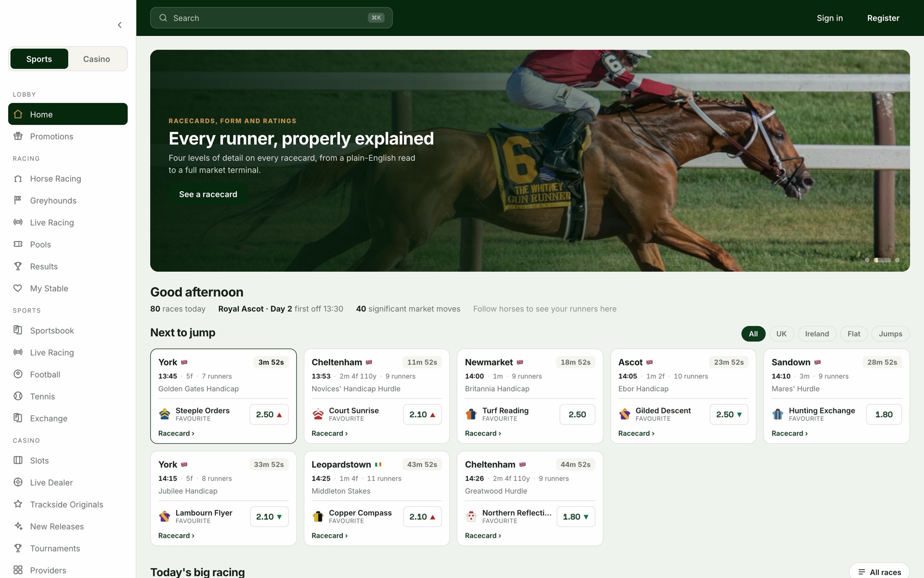Open Exchange in the Sports section
This screenshot has width=924, height=578.
68,418
